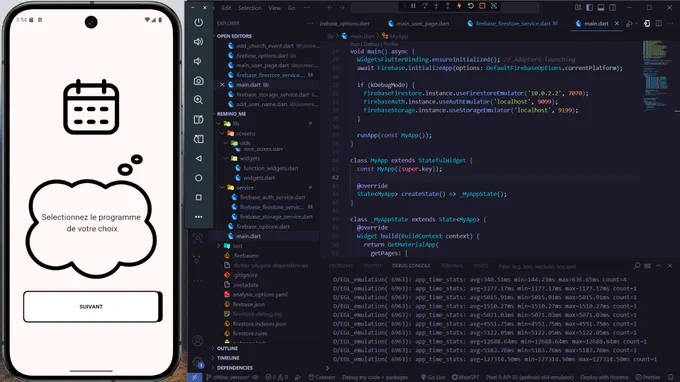Collapse the screens folder
Screen dimensions: 680x382
tap(245, 134)
